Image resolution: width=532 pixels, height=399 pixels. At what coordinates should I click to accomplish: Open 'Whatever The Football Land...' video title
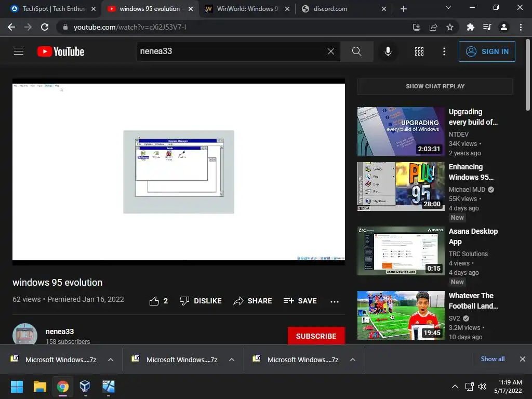(x=473, y=301)
